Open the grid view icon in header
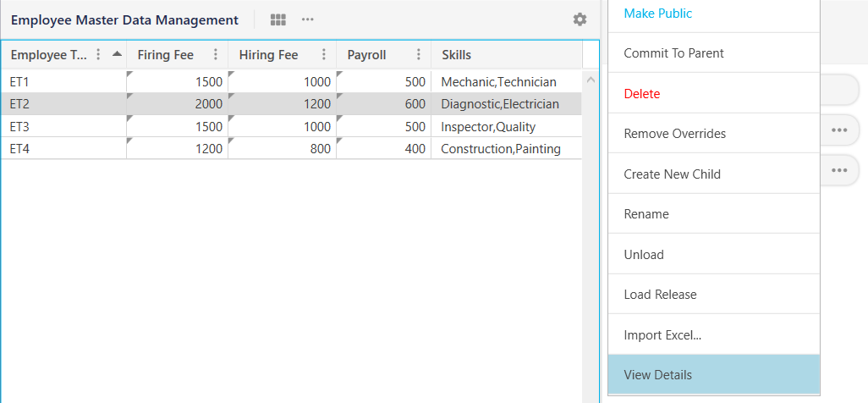 [x=277, y=20]
